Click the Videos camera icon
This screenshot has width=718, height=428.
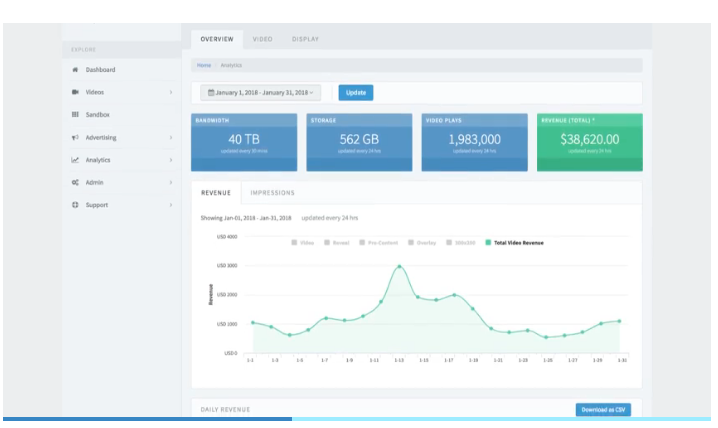point(75,92)
